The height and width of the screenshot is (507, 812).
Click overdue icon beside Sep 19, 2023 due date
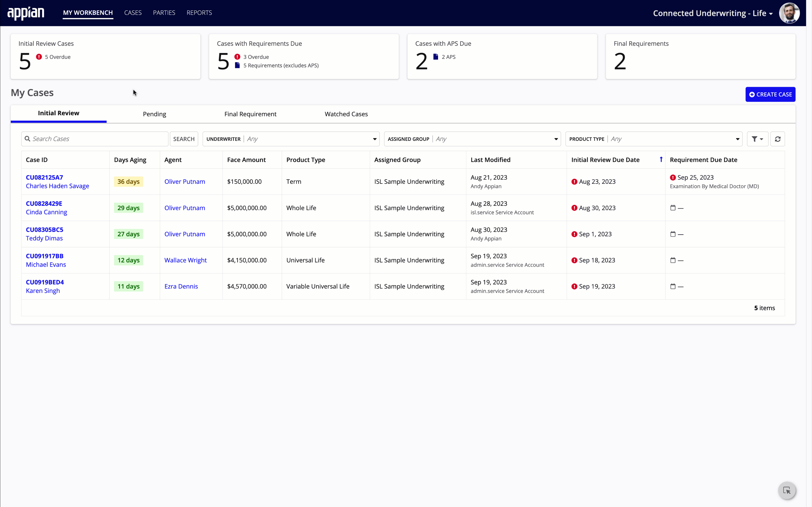coord(575,286)
